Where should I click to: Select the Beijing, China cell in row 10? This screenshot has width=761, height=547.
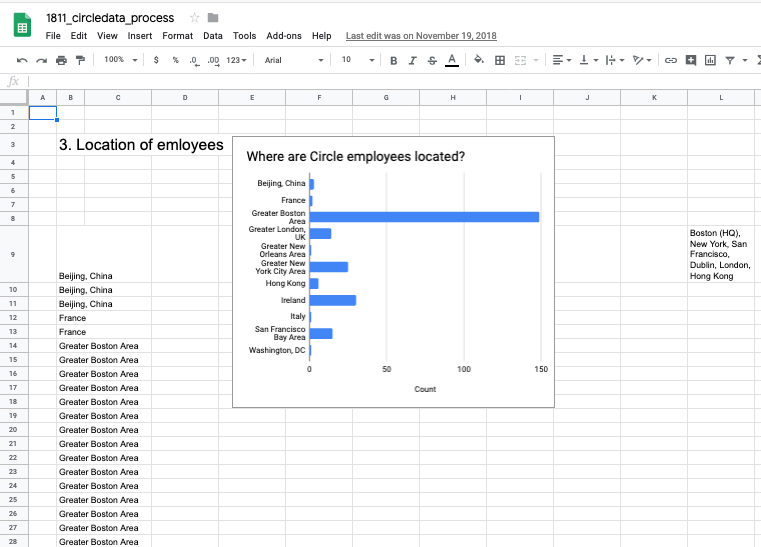(x=85, y=290)
